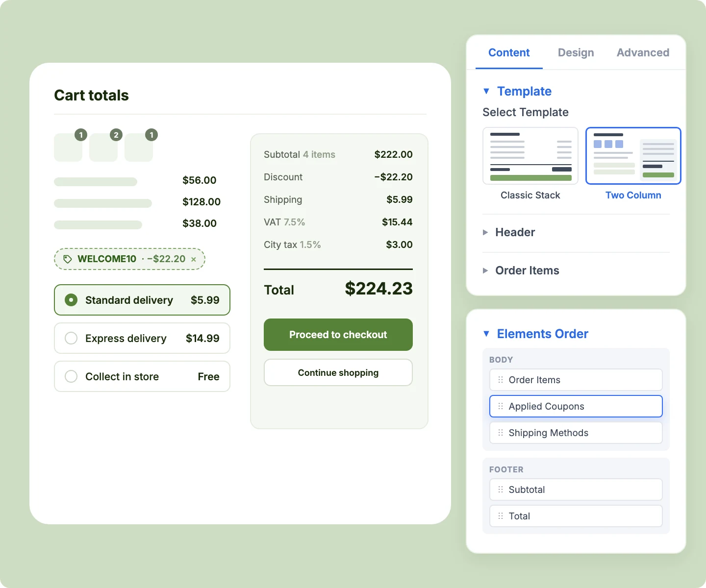The image size is (706, 588).
Task: Click the drag handle for Subtotal
Action: [501, 490]
